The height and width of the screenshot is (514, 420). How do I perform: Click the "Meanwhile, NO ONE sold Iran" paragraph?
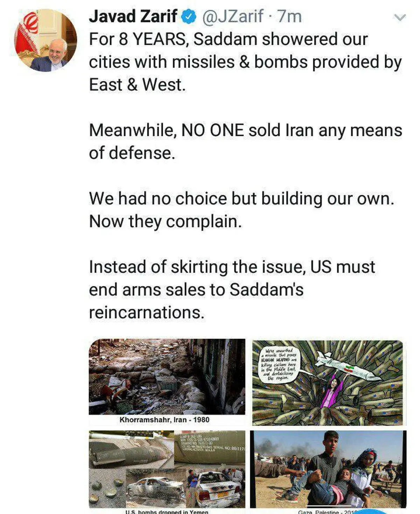(245, 141)
